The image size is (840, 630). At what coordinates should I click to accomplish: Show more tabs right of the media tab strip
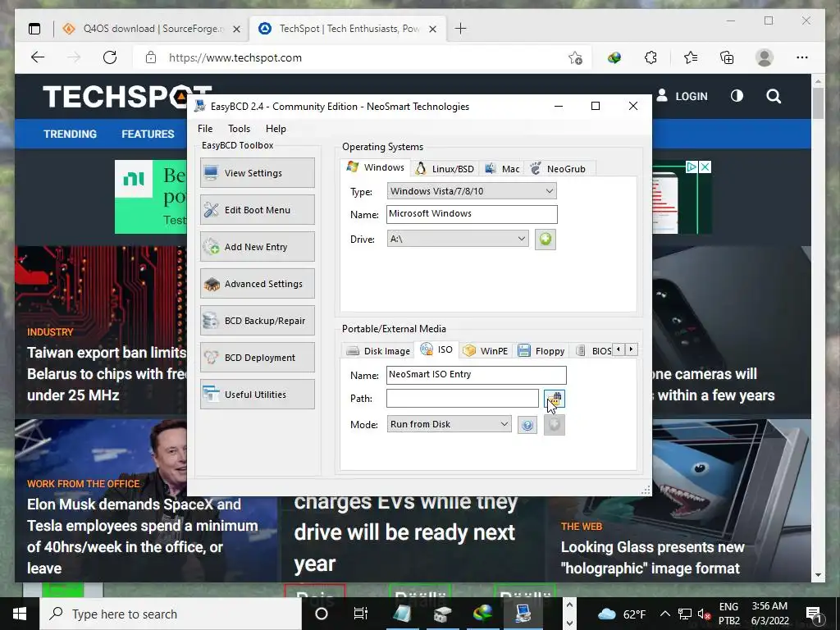point(632,349)
